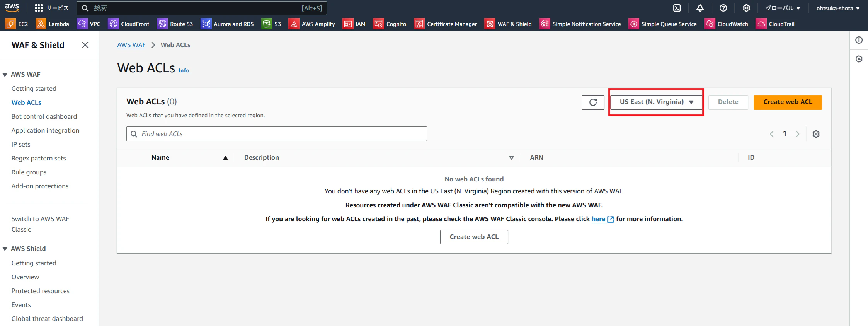Follow the 'here' WAF Classic link
Screen dimensions: 868x326
pyautogui.click(x=602, y=219)
